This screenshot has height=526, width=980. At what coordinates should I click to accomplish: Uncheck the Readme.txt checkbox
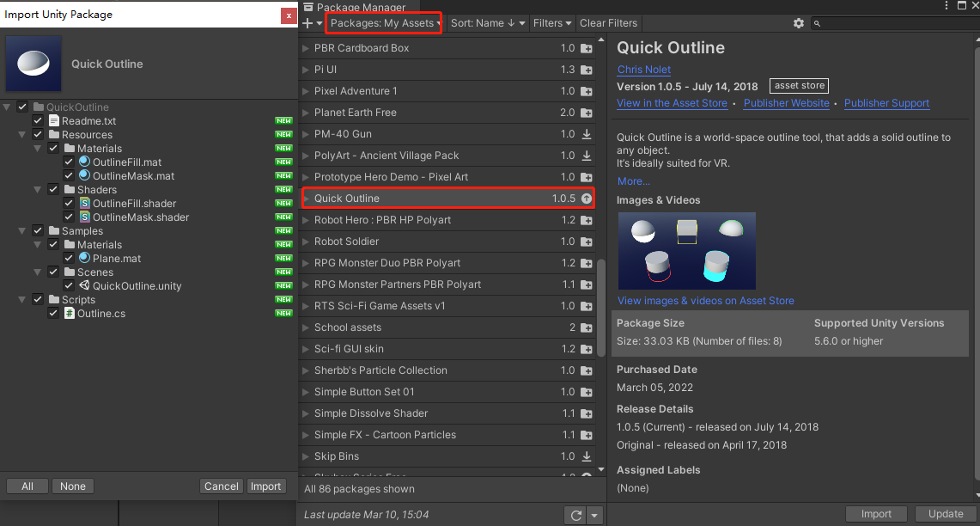[x=38, y=120]
